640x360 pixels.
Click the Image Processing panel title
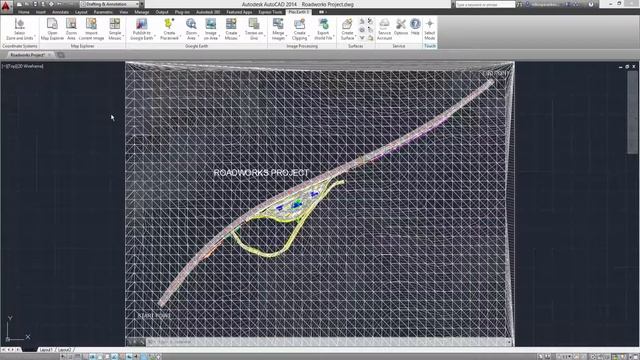pyautogui.click(x=302, y=46)
